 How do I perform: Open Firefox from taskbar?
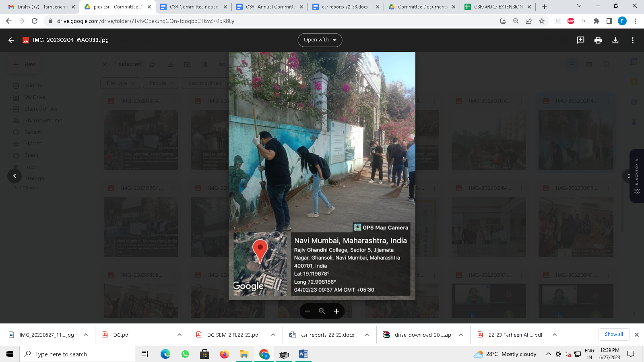tap(225, 354)
